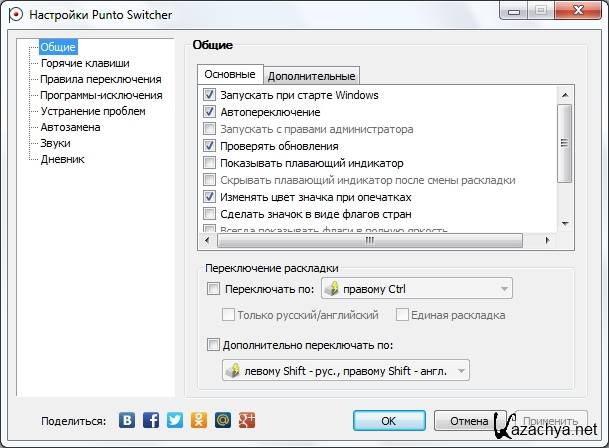Click the Punto Switcher title bar icon

point(12,12)
